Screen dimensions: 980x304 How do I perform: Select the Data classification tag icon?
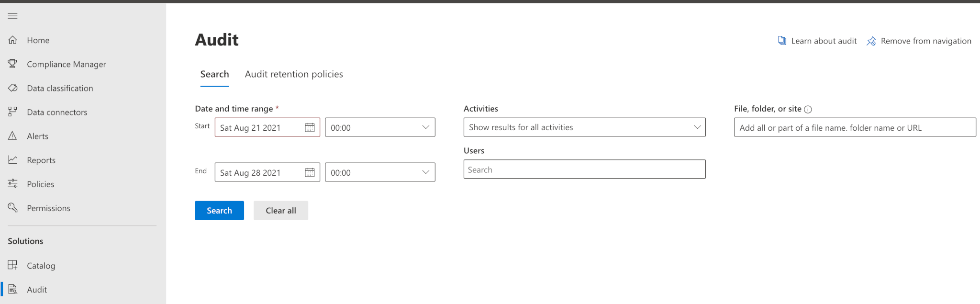pos(13,88)
